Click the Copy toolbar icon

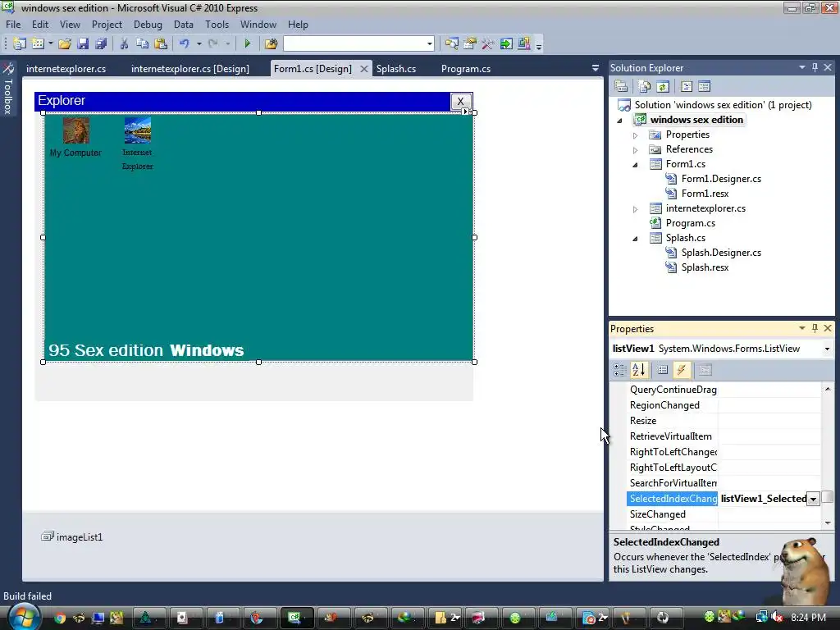click(x=142, y=44)
